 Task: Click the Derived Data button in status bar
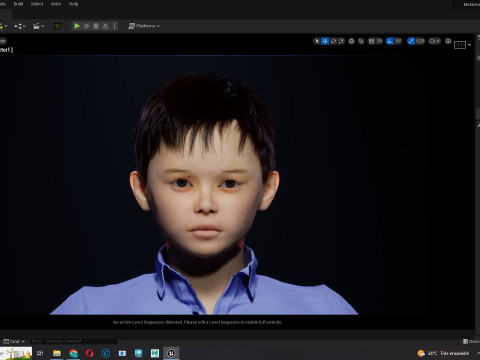471,341
